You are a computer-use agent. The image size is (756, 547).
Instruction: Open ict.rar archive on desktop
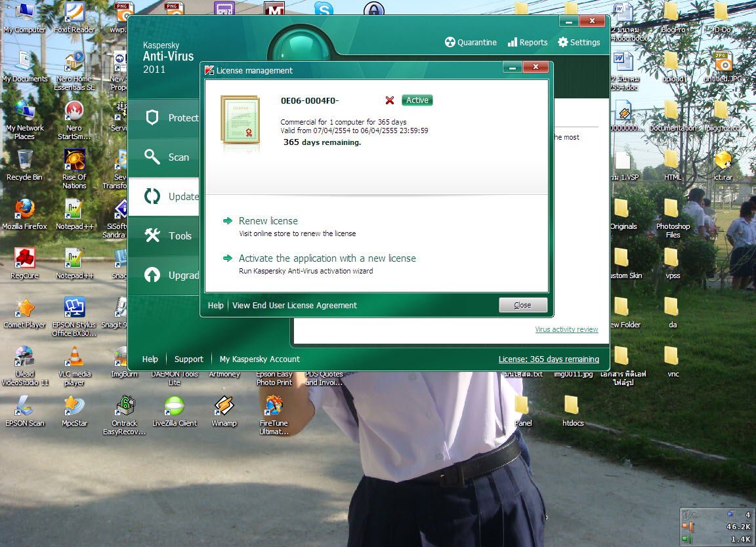point(723,165)
